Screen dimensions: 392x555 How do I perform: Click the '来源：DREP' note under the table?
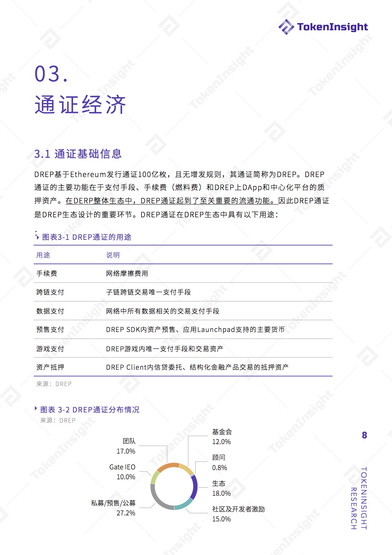54,384
